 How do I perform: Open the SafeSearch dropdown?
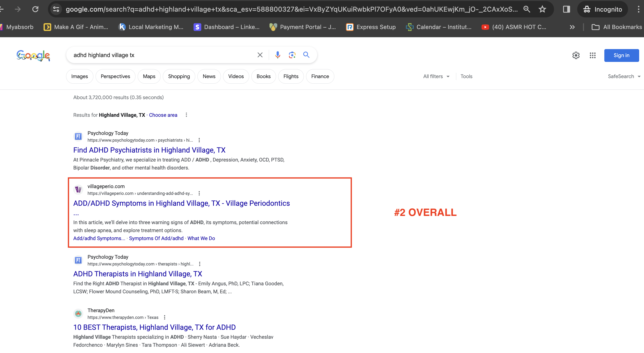coord(624,76)
